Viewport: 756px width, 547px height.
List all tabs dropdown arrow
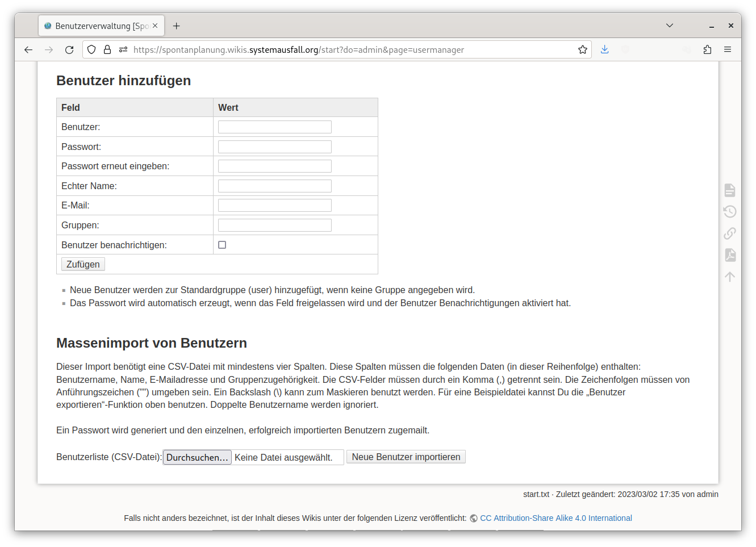point(670,26)
